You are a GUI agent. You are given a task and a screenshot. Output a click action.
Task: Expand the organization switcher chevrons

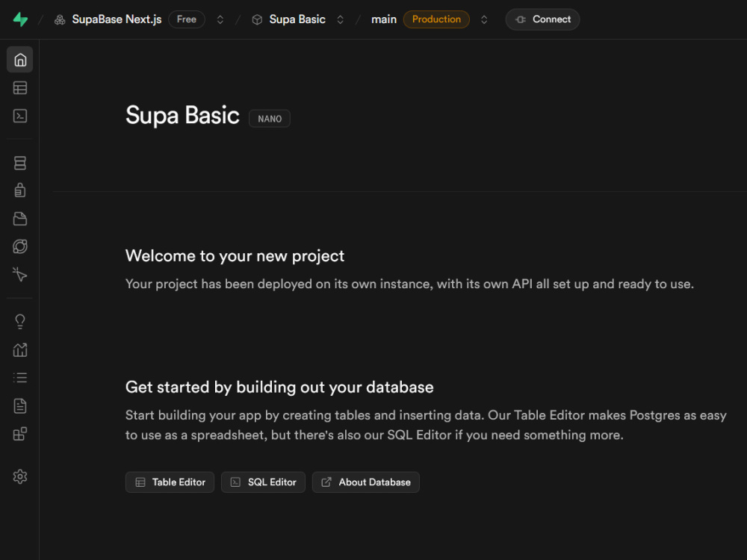click(220, 19)
